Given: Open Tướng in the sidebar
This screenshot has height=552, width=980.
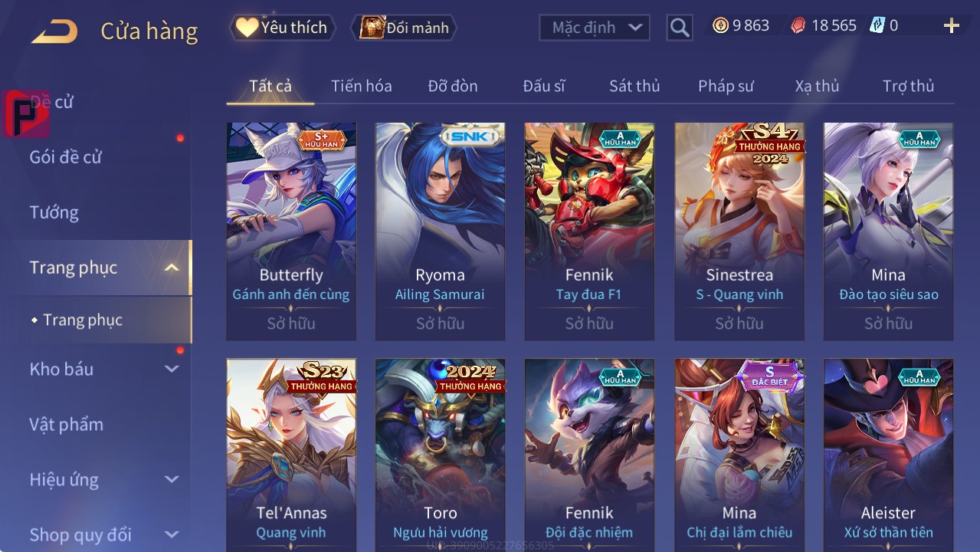Looking at the screenshot, I should (54, 212).
